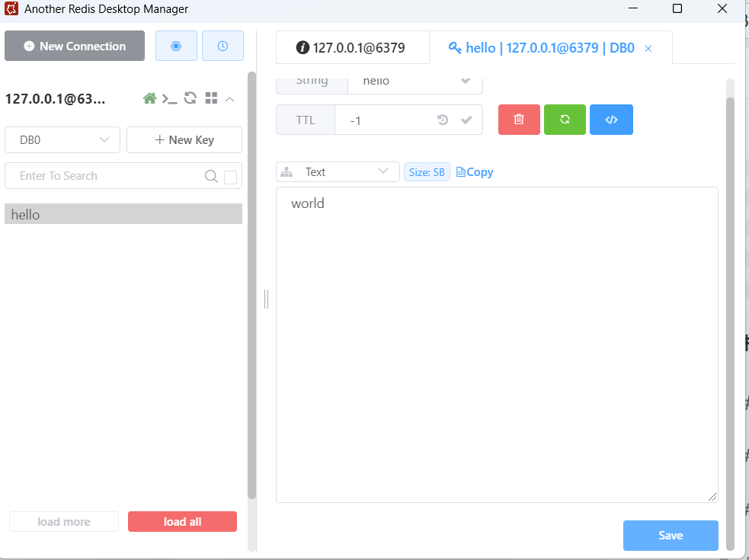Click the 127.0.0.1@63... connection name
Viewport: 749px width, 560px height.
56,99
